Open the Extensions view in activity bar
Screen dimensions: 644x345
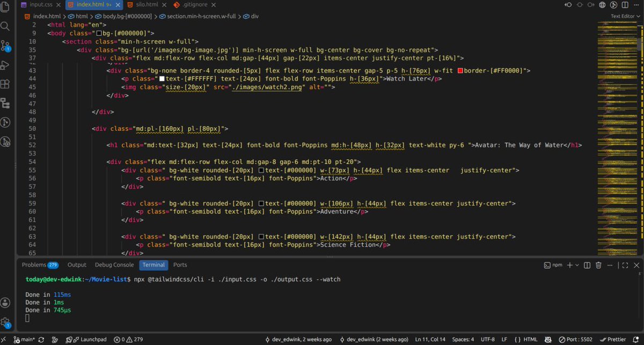[5, 84]
